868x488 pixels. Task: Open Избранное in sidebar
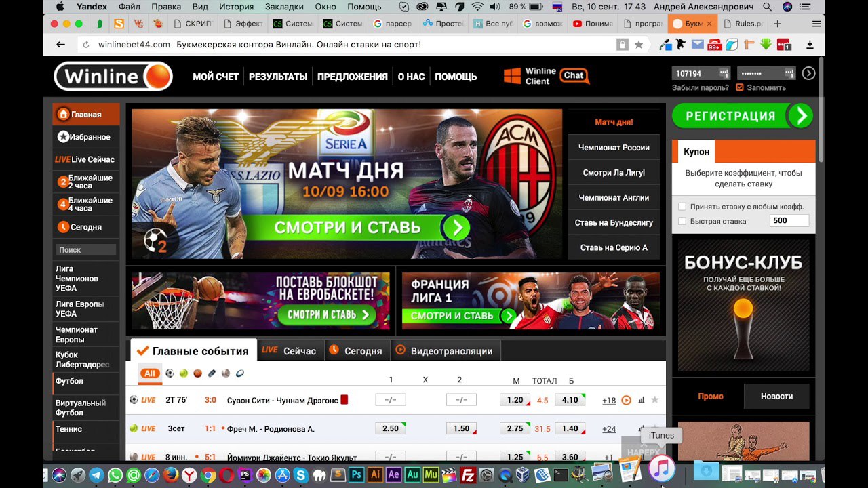[x=86, y=137]
